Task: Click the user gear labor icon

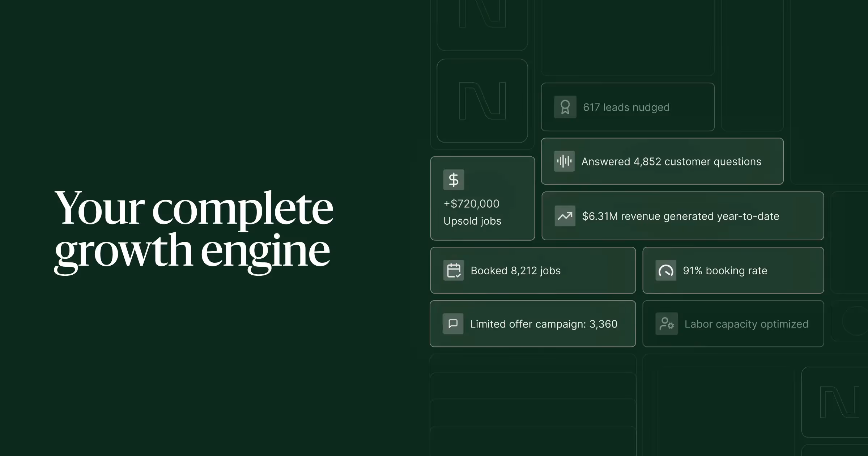Action: tap(667, 324)
